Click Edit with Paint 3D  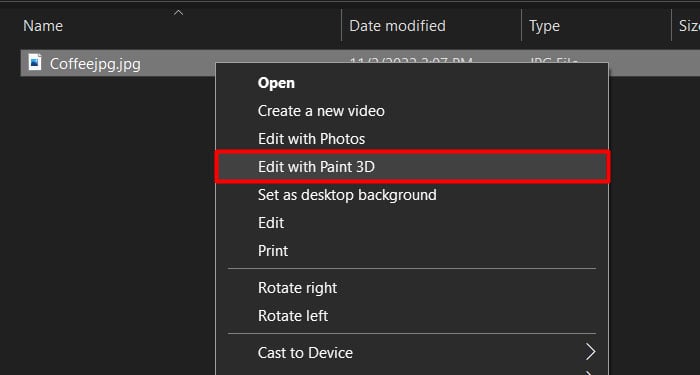pos(412,167)
